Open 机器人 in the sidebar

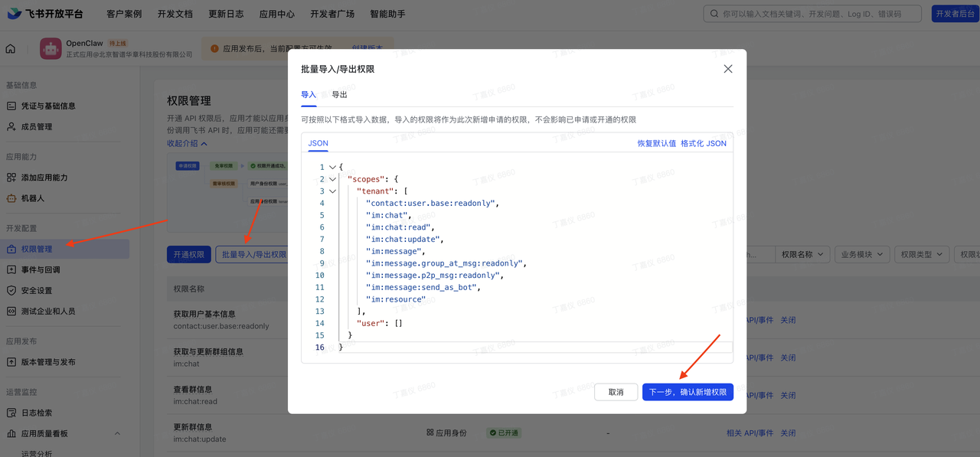point(32,197)
